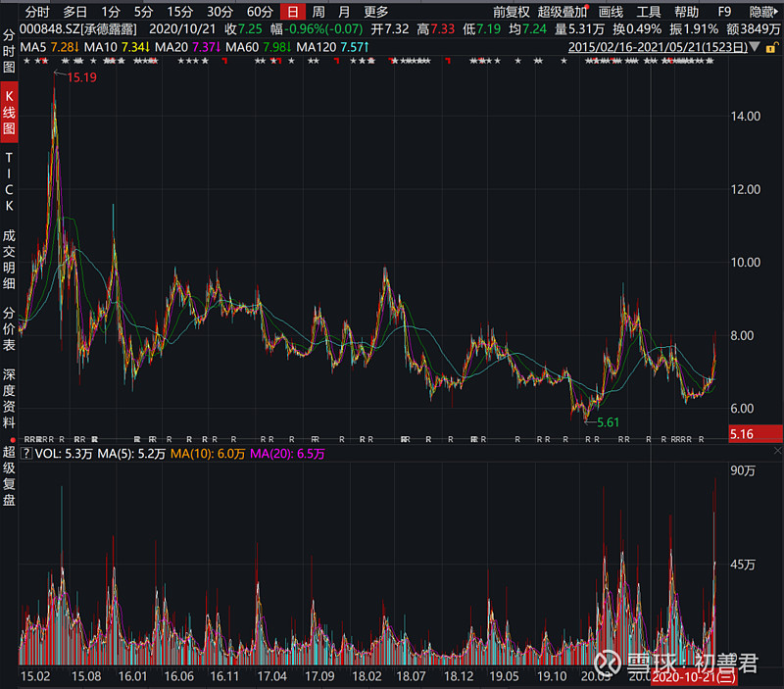The image size is (784, 689).
Task: Click the 90万 volume axis label
Action: click(743, 470)
